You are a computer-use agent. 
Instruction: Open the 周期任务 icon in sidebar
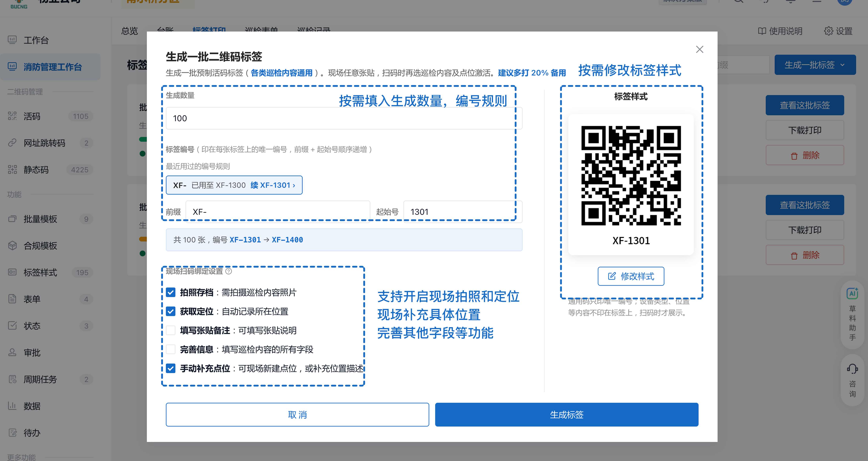(12, 379)
